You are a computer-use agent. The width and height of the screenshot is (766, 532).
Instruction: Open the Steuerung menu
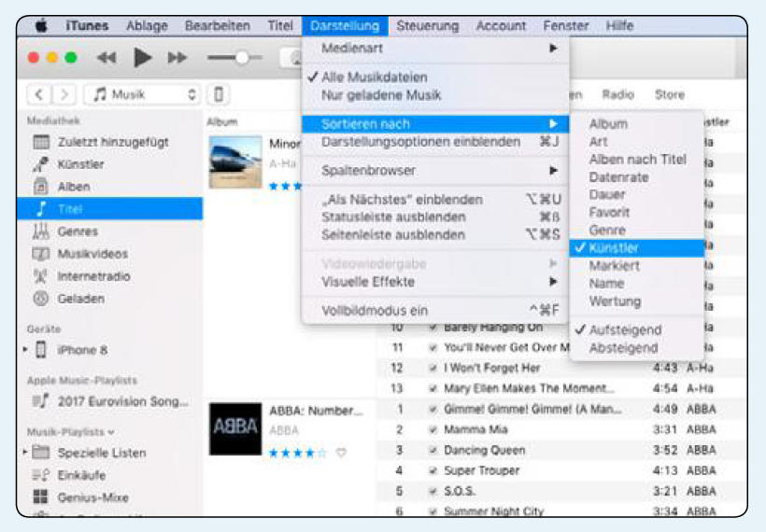pos(428,25)
